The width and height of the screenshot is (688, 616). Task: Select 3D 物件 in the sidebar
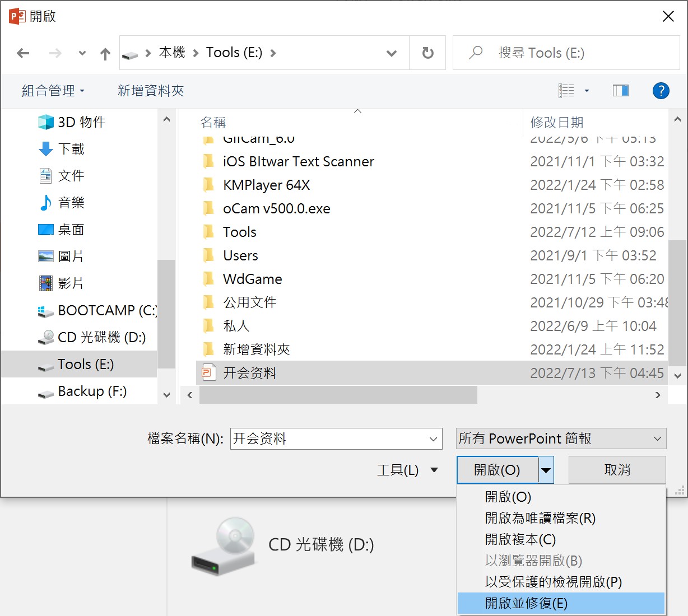click(81, 122)
